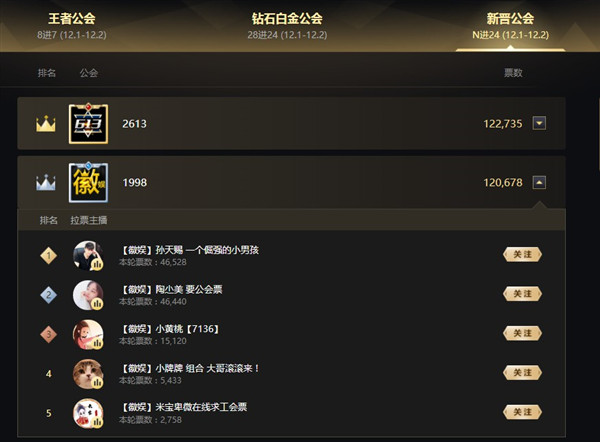
Task: Click the silver crown rank icon
Action: (46, 183)
